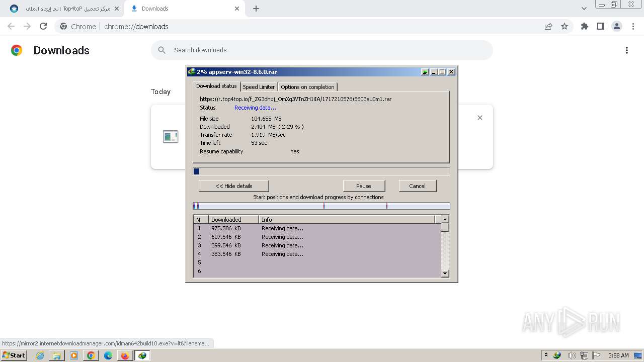Click the search magnifier in Downloads search bar

click(162, 50)
